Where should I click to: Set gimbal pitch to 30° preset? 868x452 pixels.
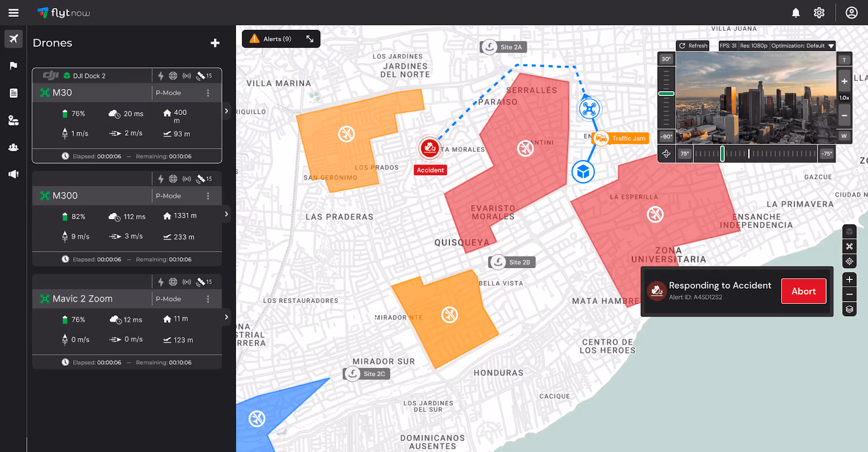(666, 59)
